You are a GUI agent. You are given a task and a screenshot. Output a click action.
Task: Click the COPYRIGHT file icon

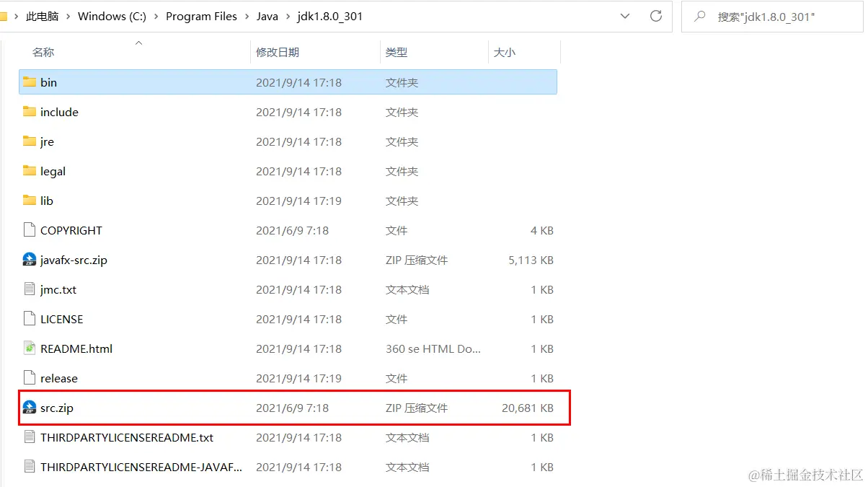[29, 230]
